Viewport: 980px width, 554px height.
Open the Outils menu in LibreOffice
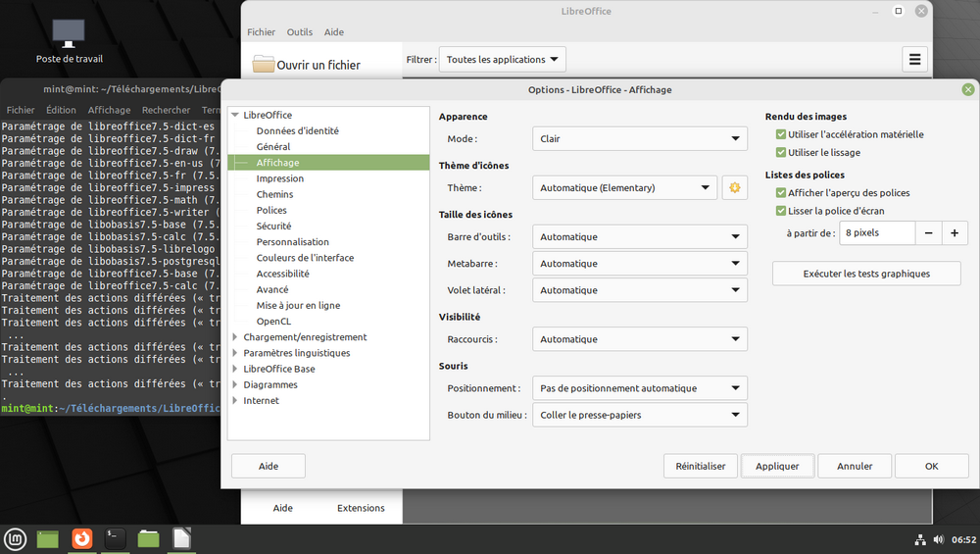tap(299, 32)
